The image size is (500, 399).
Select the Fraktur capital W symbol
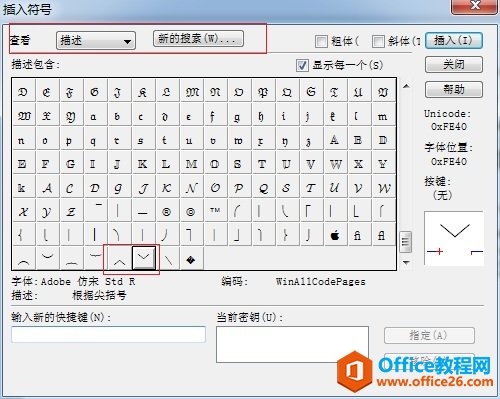24,116
